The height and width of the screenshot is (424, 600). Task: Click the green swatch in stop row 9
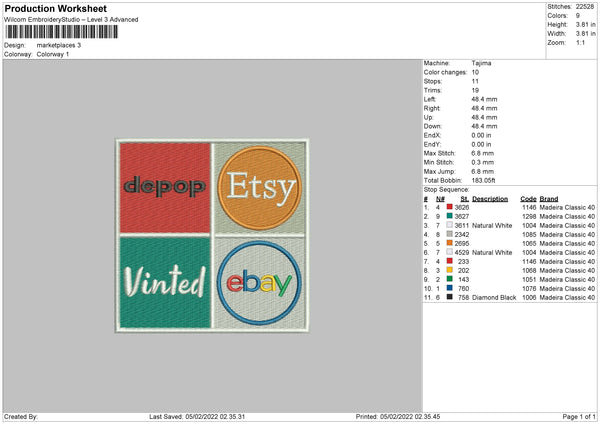450,279
